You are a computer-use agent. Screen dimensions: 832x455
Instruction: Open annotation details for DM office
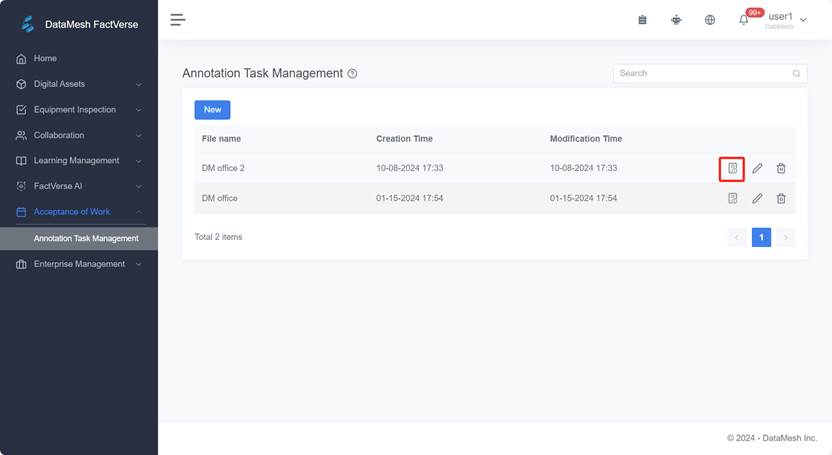tap(732, 198)
